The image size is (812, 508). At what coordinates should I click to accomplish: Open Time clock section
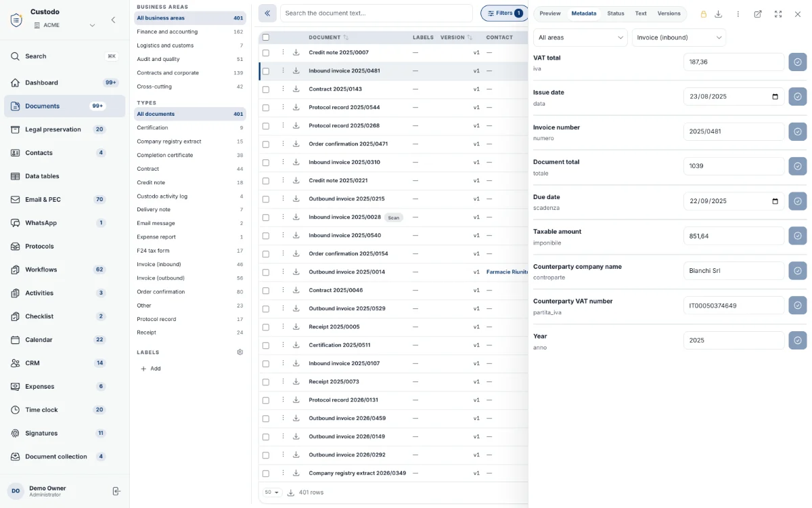pyautogui.click(x=64, y=410)
